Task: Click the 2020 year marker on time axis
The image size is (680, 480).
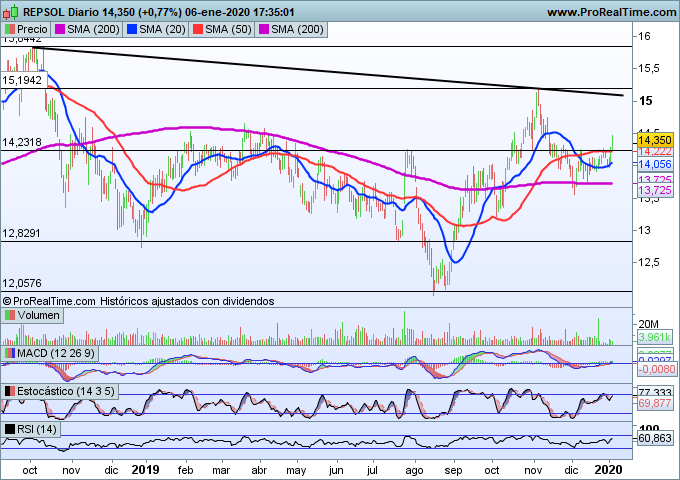Action: coord(608,470)
